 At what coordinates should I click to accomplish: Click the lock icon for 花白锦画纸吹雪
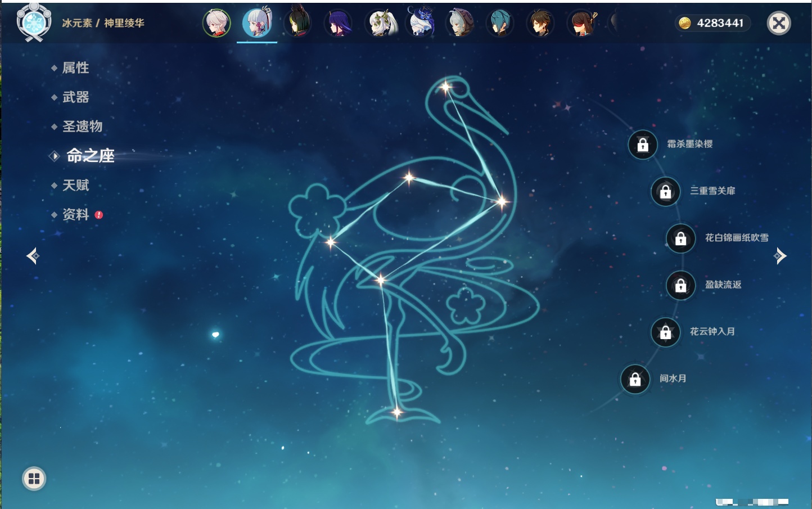click(680, 238)
